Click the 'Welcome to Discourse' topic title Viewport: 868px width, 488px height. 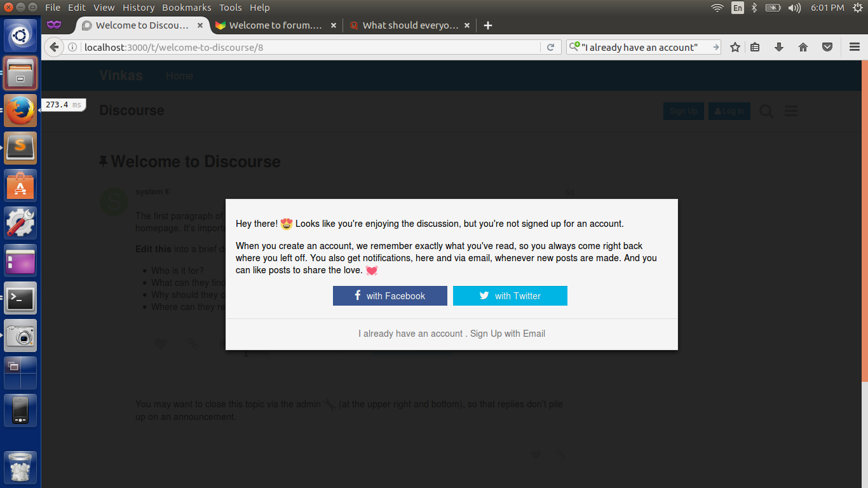click(196, 161)
